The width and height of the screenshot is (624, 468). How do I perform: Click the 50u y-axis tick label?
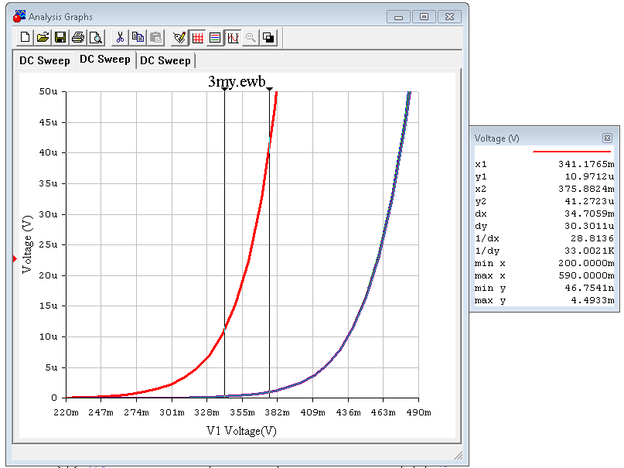pos(48,92)
